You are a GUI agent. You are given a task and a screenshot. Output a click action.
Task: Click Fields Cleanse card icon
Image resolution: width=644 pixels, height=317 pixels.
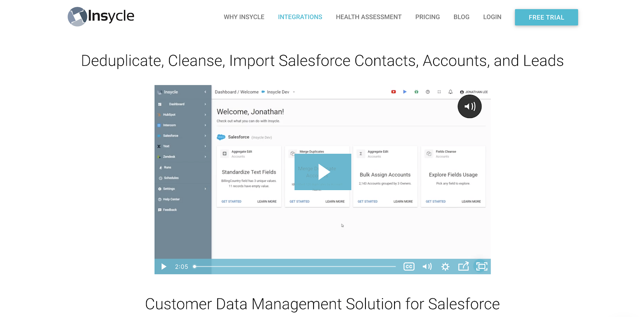(429, 153)
